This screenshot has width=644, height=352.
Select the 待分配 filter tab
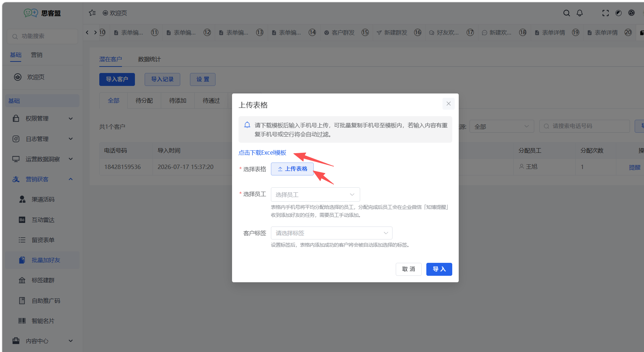pos(144,101)
